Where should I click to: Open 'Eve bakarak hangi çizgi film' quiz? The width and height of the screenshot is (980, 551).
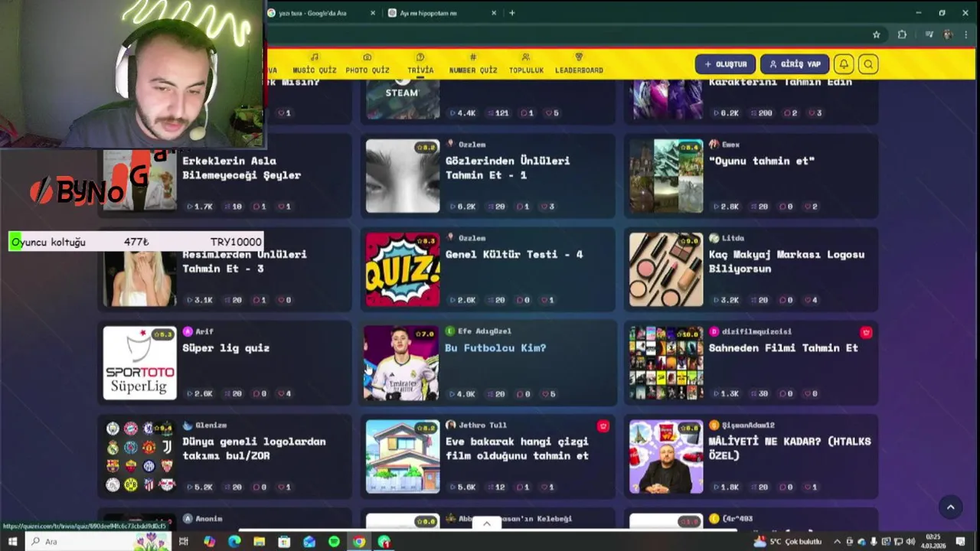tap(517, 448)
